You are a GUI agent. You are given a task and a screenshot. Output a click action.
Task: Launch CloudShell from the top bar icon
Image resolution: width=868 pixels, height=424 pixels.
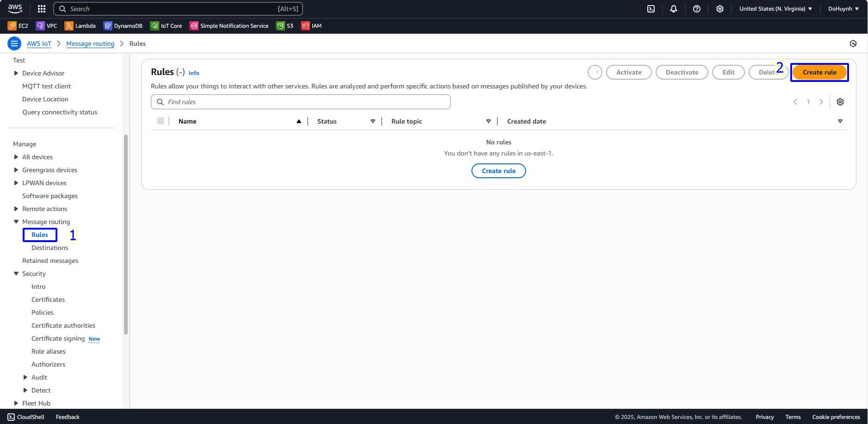tap(651, 9)
